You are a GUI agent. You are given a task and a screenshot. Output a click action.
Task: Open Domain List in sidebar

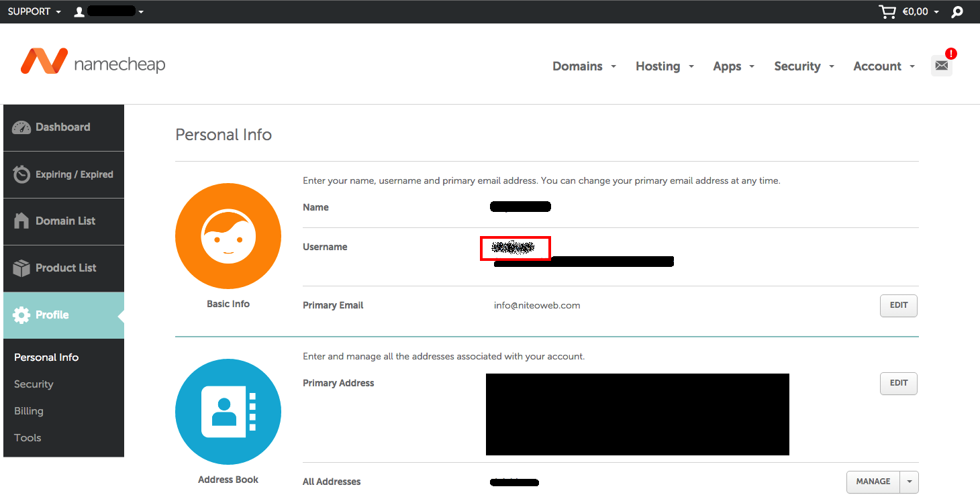[x=64, y=221]
